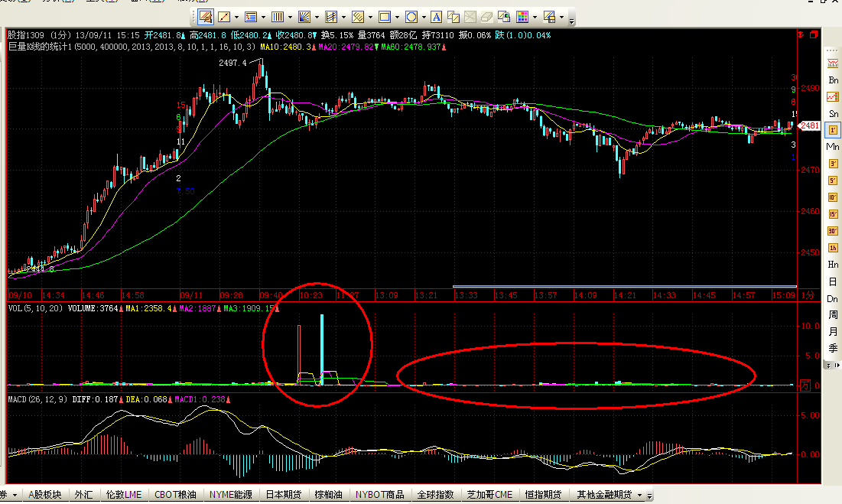842x504 pixels.
Task: Switch to Sn period in sidebar
Action: 833,114
